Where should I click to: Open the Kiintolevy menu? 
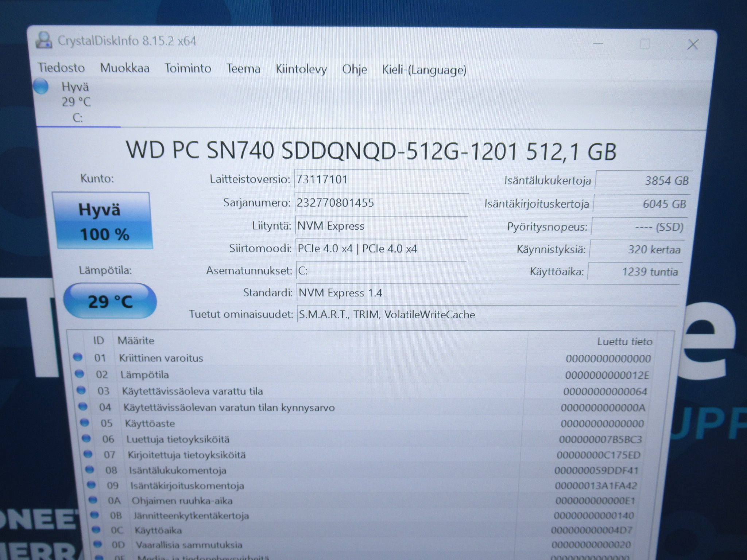[x=301, y=69]
